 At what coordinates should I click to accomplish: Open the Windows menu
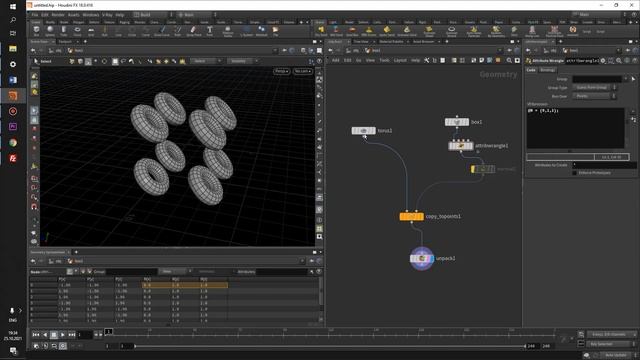pos(91,15)
